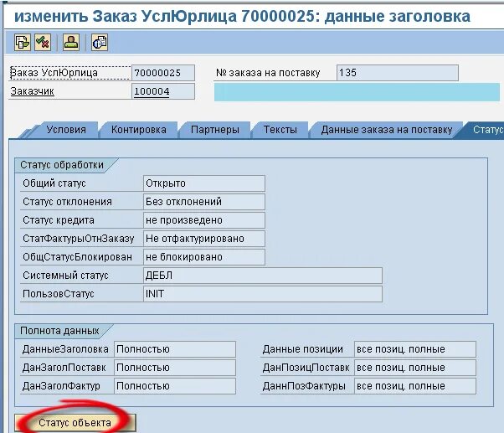
Task: Click the ОбщСтатусБлокирован label
Action: pos(77,257)
